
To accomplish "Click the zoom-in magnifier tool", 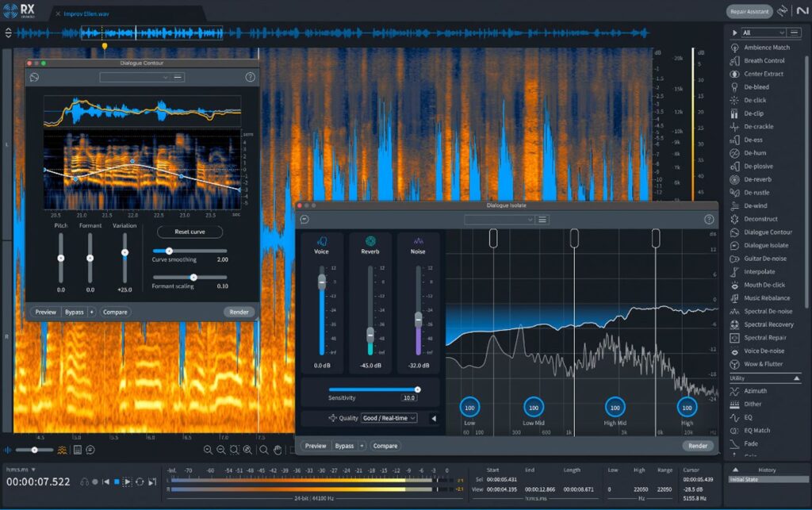I will coord(208,450).
